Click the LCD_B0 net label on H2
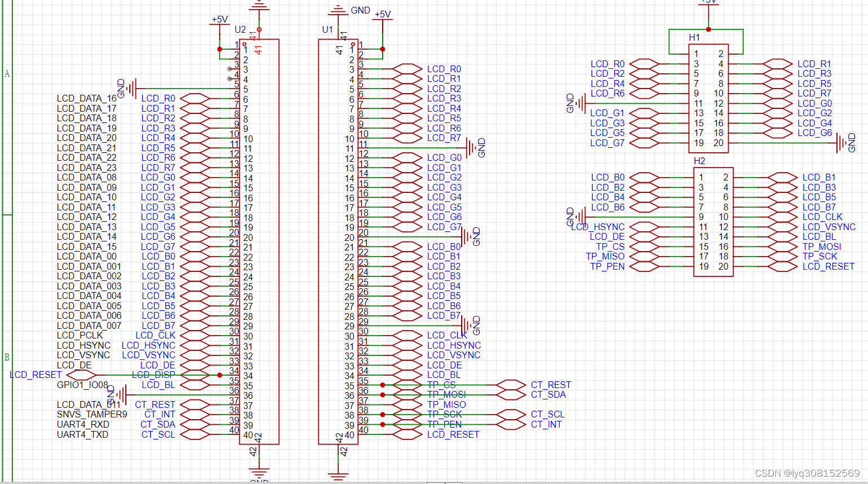Viewport: 868px width, 484px height. point(608,177)
